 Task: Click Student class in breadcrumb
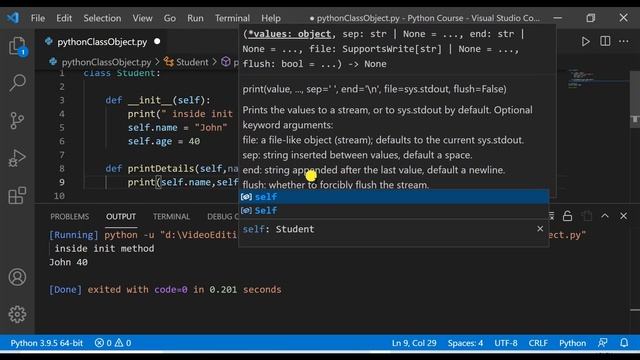pyautogui.click(x=192, y=62)
